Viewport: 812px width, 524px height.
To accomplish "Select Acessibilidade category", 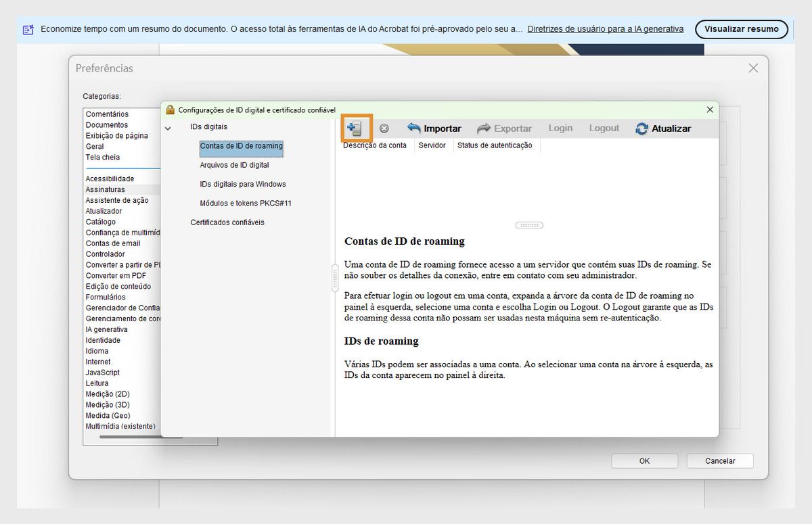I will [110, 179].
